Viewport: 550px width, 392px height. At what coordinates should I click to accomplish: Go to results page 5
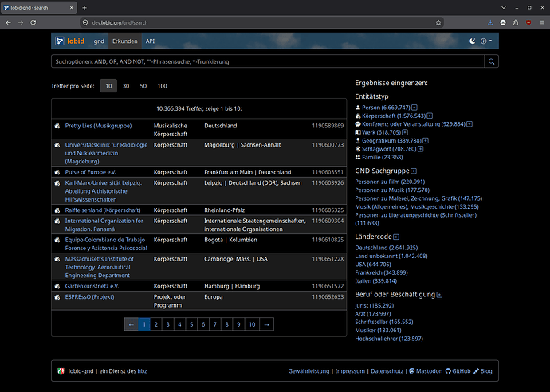pos(191,324)
